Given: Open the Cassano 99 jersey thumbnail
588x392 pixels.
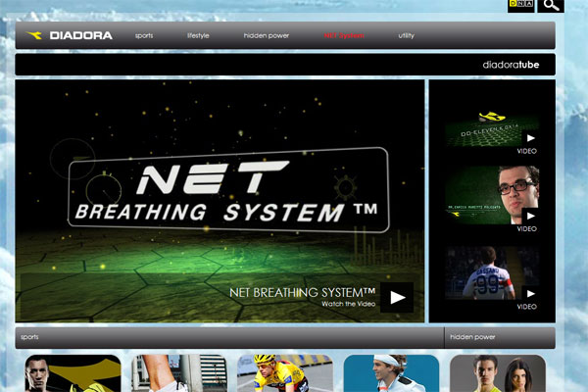Looking at the screenshot, I should coord(492,273).
